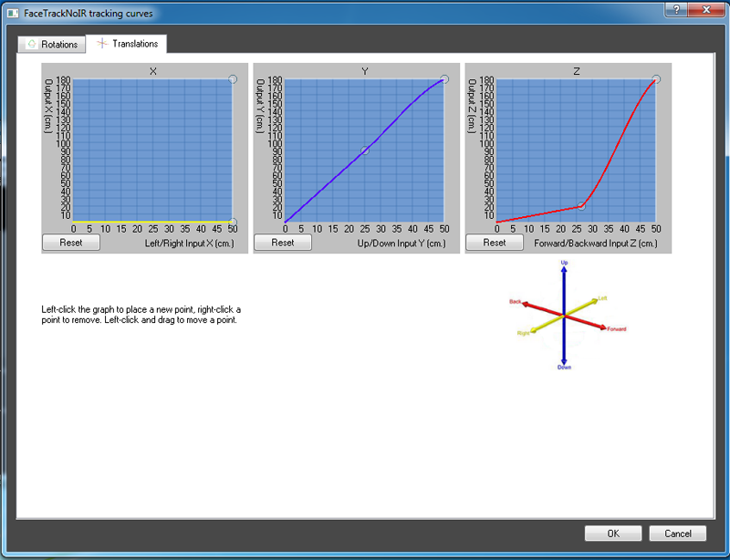The image size is (730, 560).
Task: Reset the X translation curve
Action: point(71,243)
